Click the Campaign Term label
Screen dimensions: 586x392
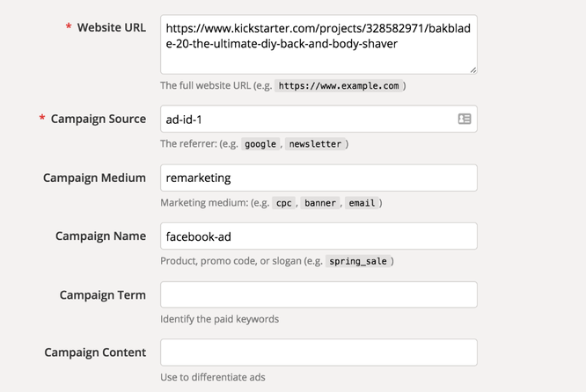tap(102, 294)
